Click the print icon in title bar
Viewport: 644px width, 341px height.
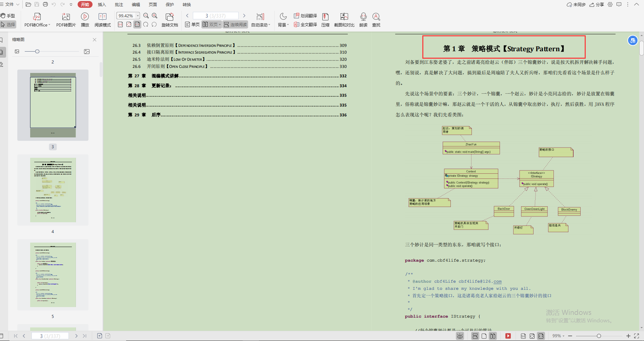[45, 4]
